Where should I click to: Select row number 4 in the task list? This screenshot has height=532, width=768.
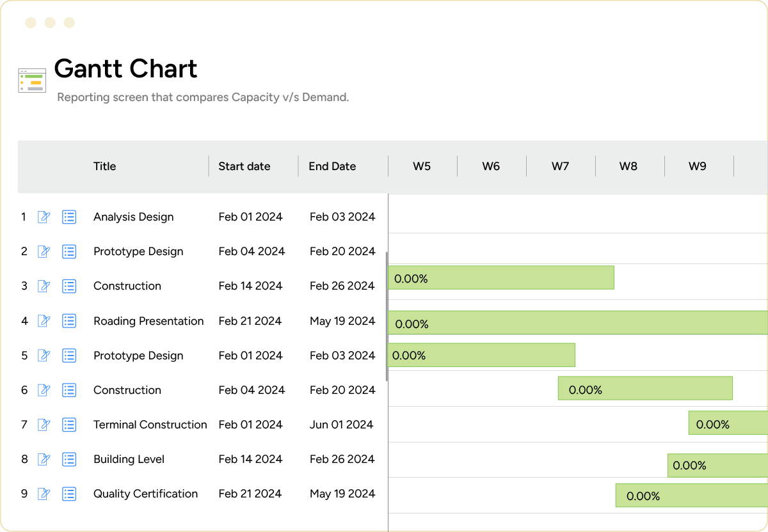point(24,321)
